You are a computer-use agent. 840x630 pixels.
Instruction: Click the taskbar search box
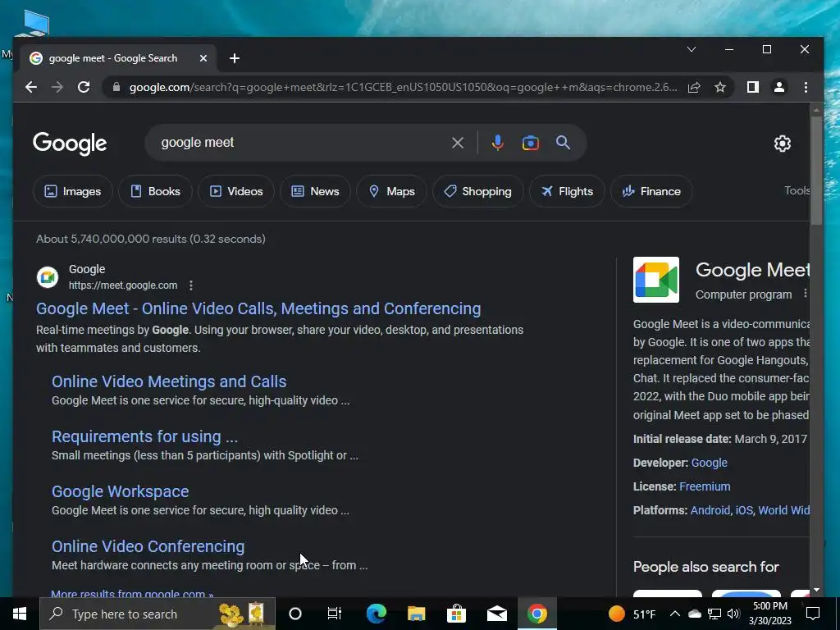(157, 614)
